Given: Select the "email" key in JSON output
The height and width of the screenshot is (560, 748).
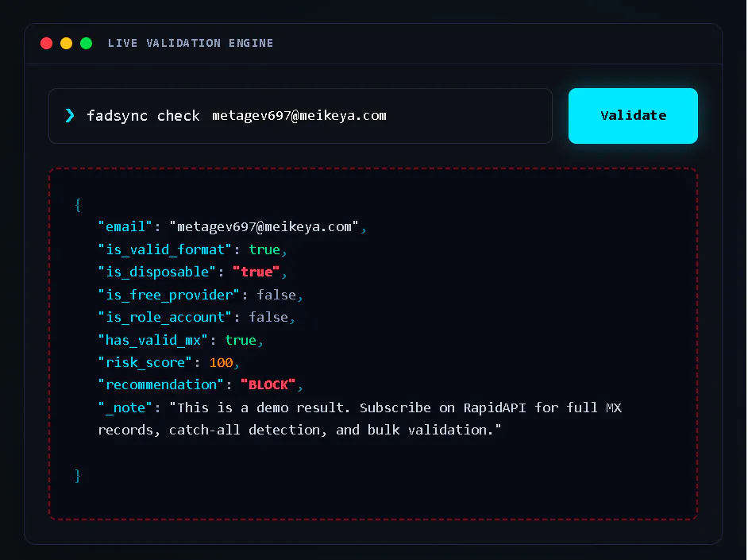Looking at the screenshot, I should point(125,226).
